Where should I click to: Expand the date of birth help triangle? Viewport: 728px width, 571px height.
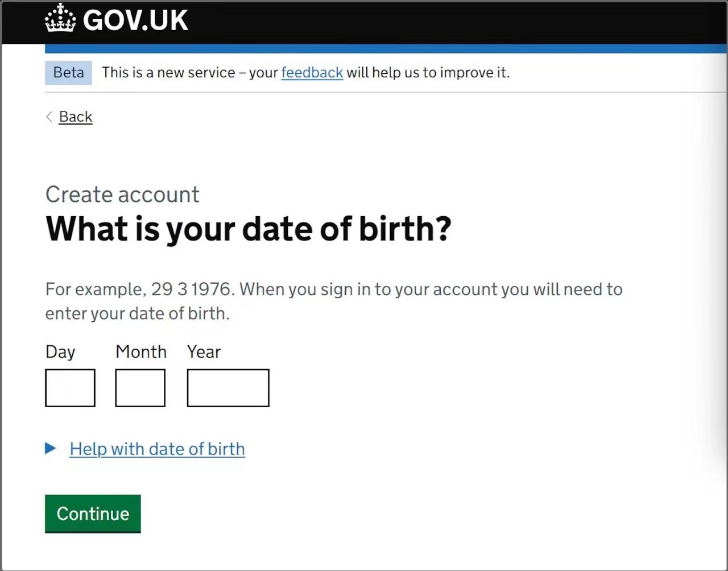[51, 449]
